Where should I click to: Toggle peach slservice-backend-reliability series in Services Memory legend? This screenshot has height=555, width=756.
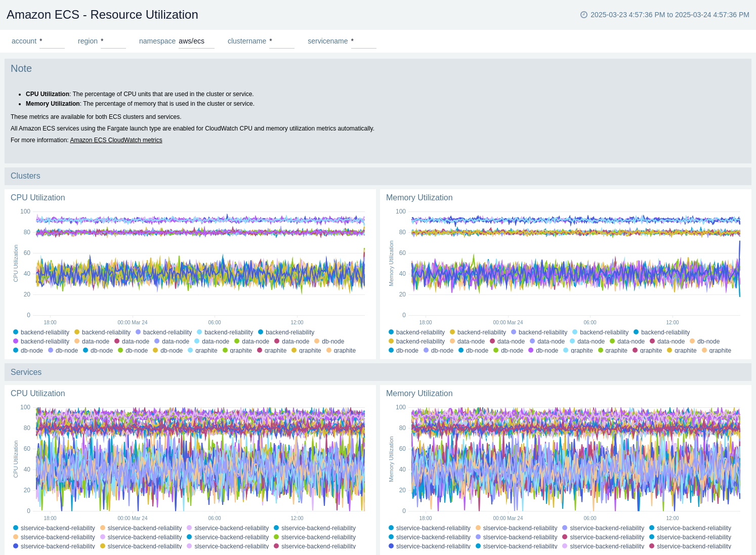[x=516, y=528]
